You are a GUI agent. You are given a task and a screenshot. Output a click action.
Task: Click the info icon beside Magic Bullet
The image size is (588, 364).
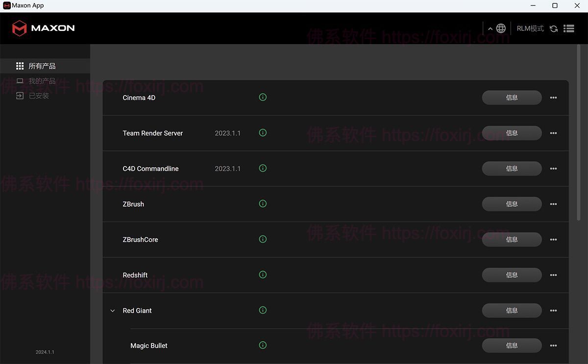click(263, 345)
